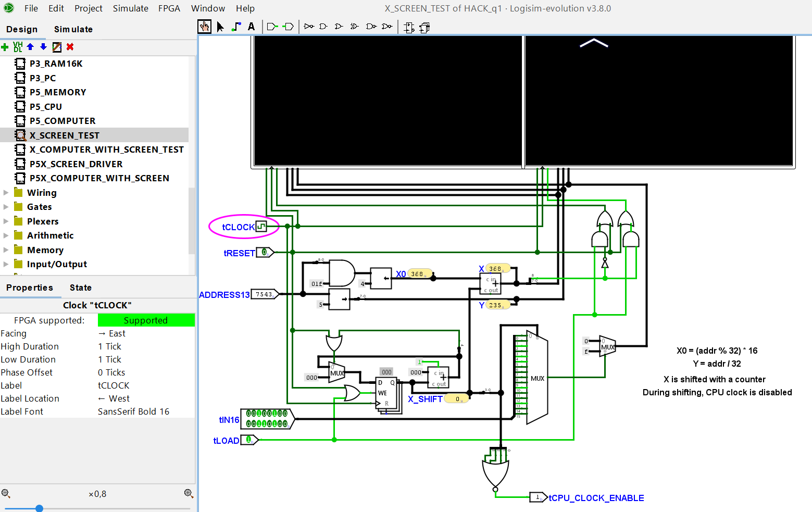Click the red X delete circuit icon
Image resolution: width=812 pixels, height=512 pixels.
pos(70,47)
